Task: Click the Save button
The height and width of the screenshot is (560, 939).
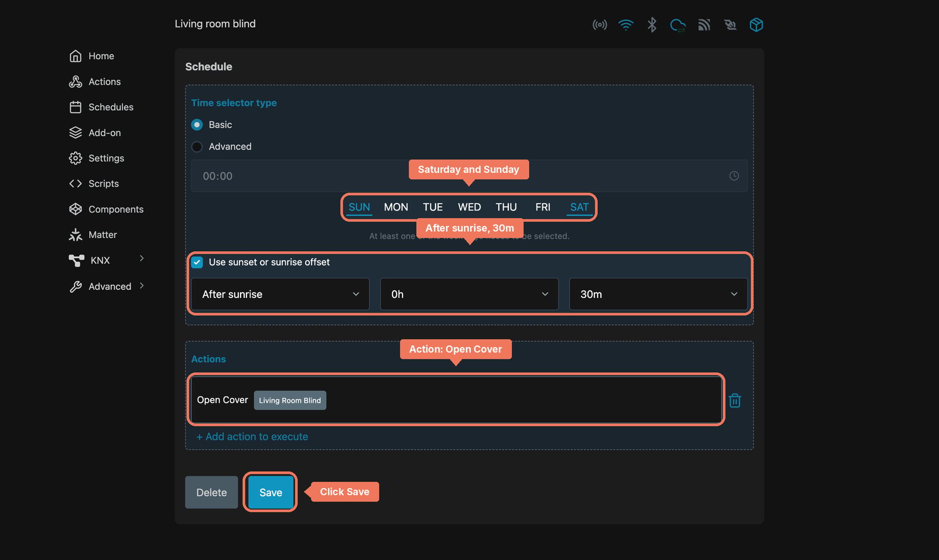Action: pos(271,493)
